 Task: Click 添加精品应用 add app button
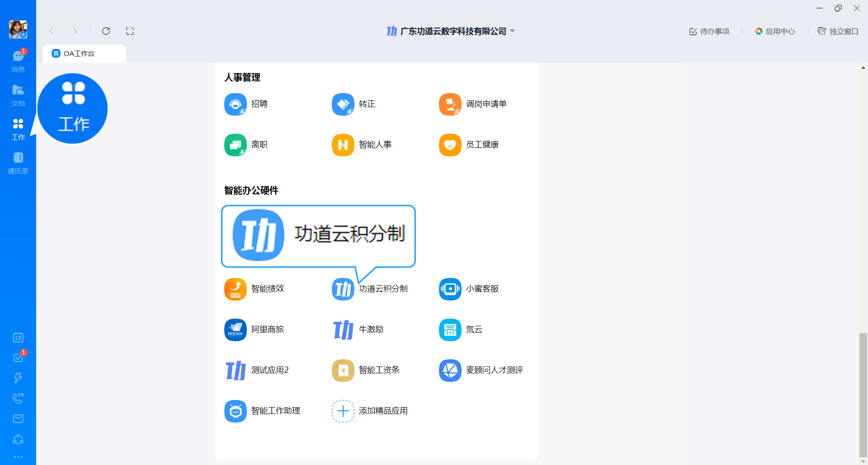click(x=343, y=411)
